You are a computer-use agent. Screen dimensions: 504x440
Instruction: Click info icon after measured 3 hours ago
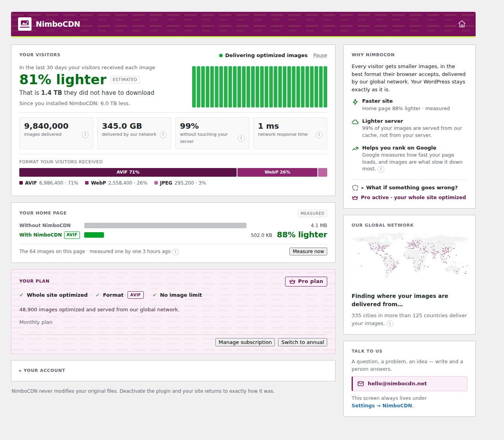(x=176, y=252)
